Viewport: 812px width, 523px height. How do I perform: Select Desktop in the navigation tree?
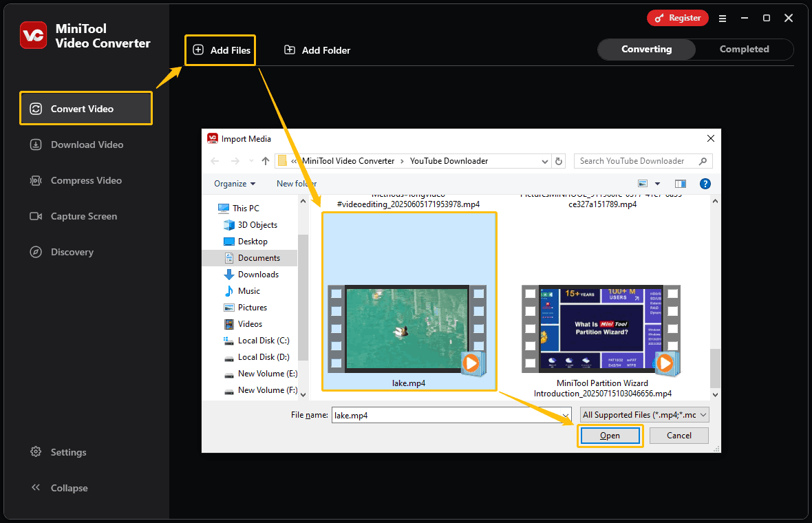246,242
